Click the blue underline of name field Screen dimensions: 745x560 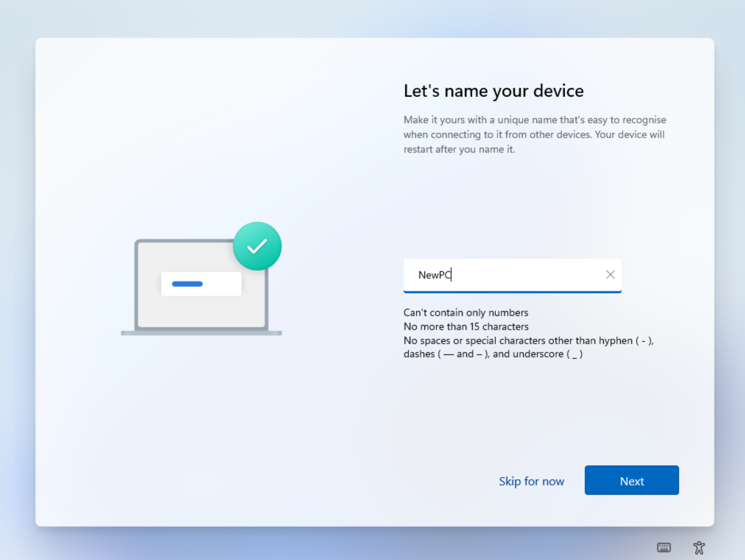pyautogui.click(x=512, y=292)
